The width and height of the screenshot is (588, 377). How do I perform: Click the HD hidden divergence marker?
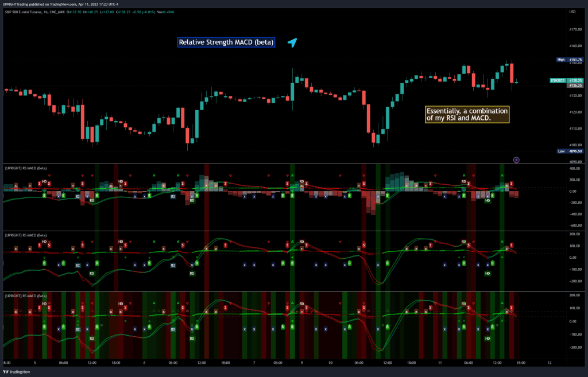point(44,182)
